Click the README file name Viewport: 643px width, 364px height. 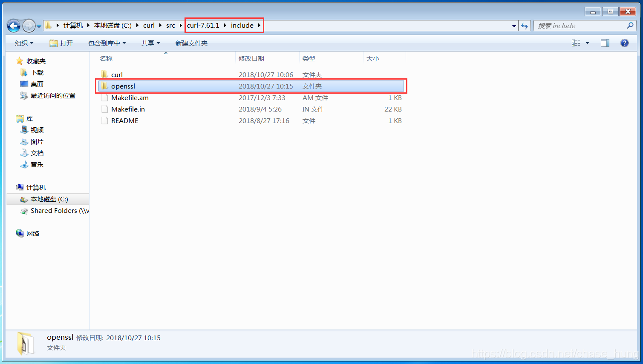124,120
